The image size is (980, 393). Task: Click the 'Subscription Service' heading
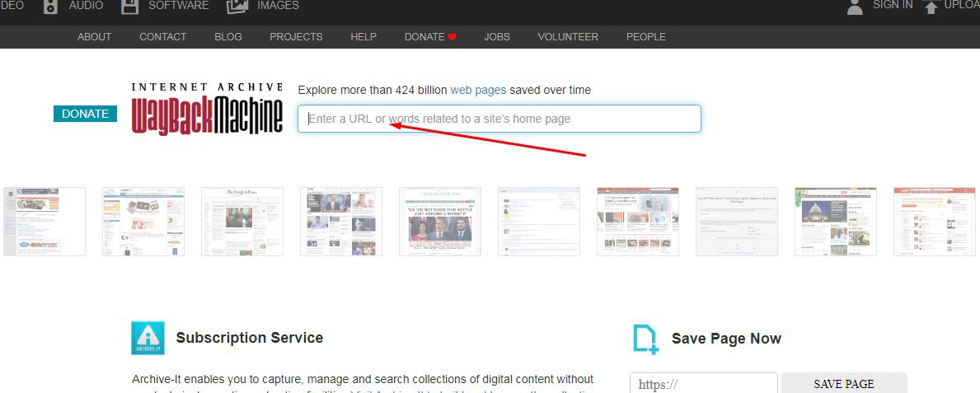[x=250, y=338]
